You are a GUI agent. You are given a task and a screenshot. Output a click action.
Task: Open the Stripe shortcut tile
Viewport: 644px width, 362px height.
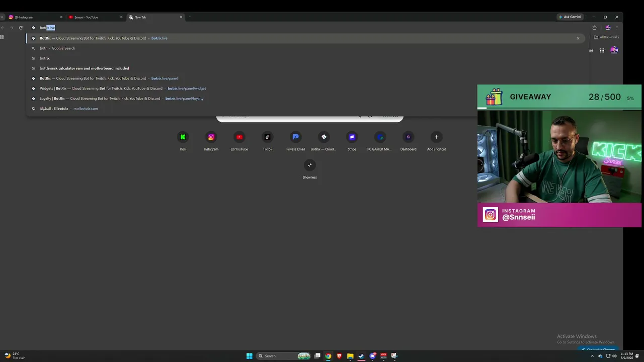point(352,141)
